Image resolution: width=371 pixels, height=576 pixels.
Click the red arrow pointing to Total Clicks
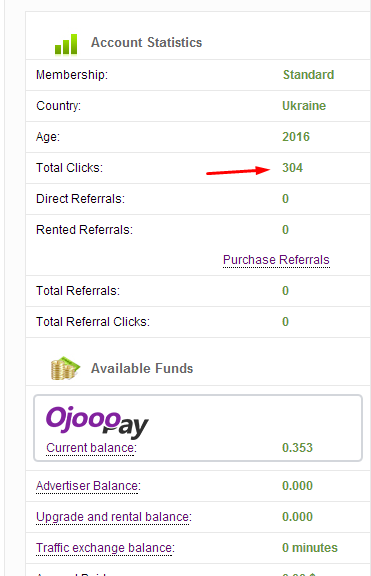(238, 171)
